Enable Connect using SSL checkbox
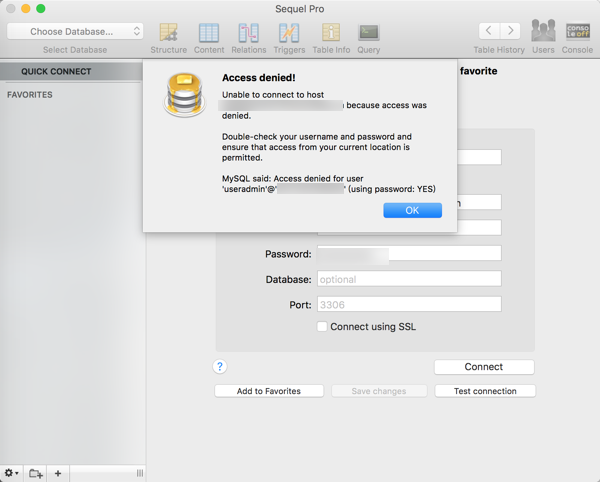This screenshot has height=482, width=600. pyautogui.click(x=322, y=327)
